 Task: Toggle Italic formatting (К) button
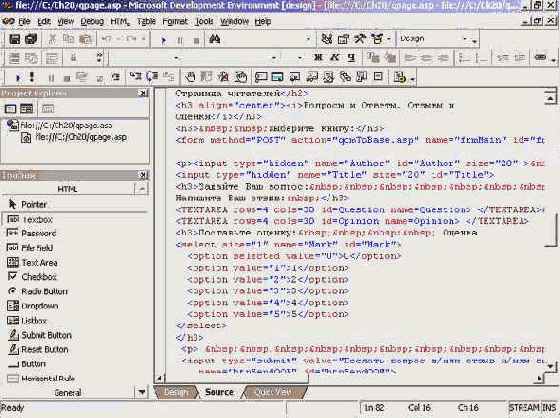pyautogui.click(x=334, y=58)
